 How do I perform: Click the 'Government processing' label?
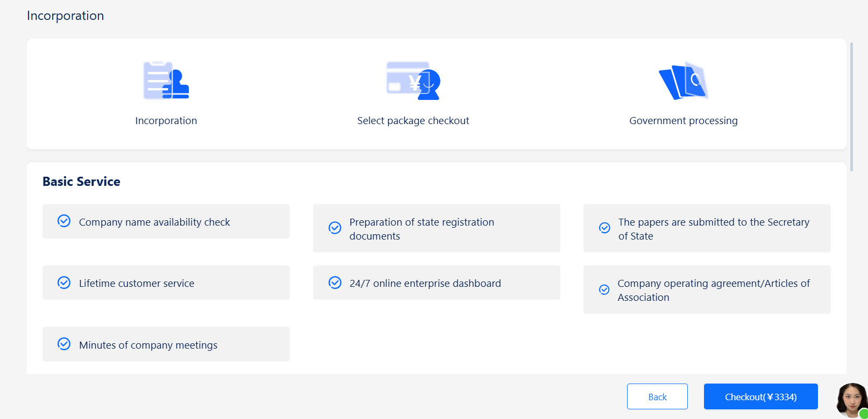684,120
